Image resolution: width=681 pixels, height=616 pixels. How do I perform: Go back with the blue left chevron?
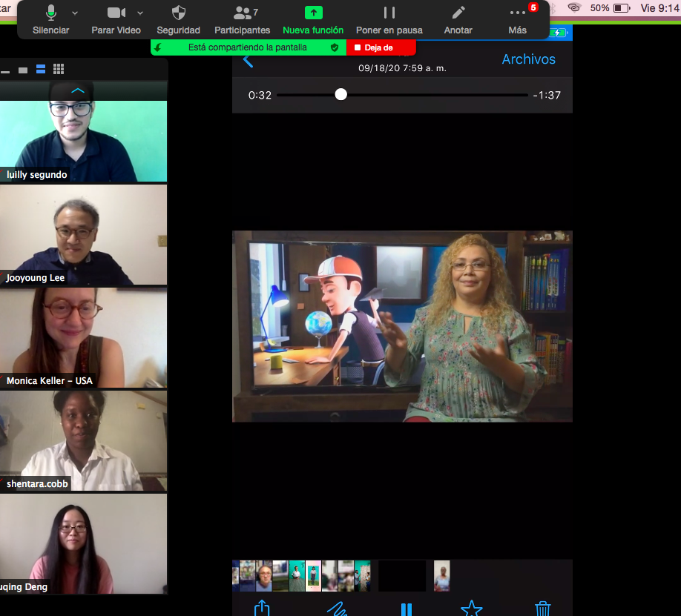pyautogui.click(x=248, y=62)
